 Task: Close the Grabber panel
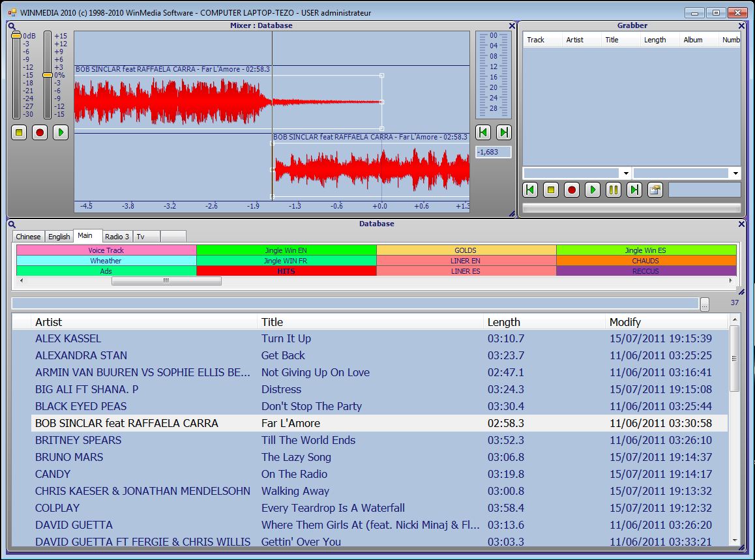[x=741, y=26]
